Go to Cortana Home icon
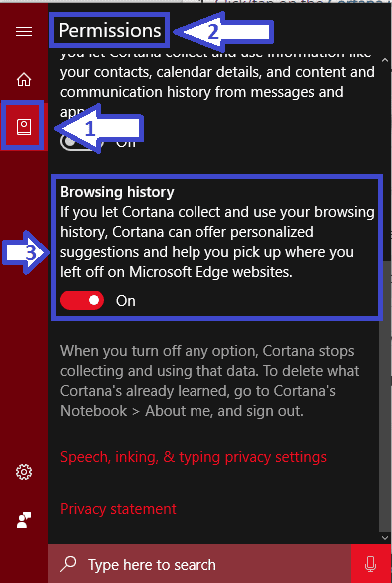The image size is (392, 583). click(24, 79)
